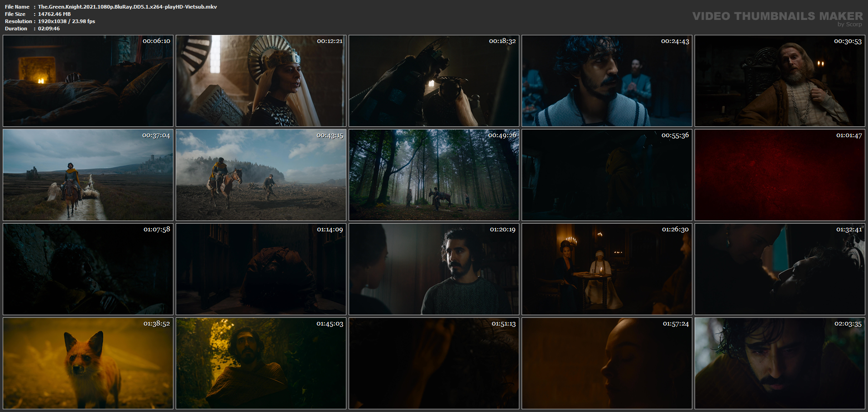This screenshot has height=412, width=868.
Task: Select the forest frame at 00:49:26
Action: 434,175
